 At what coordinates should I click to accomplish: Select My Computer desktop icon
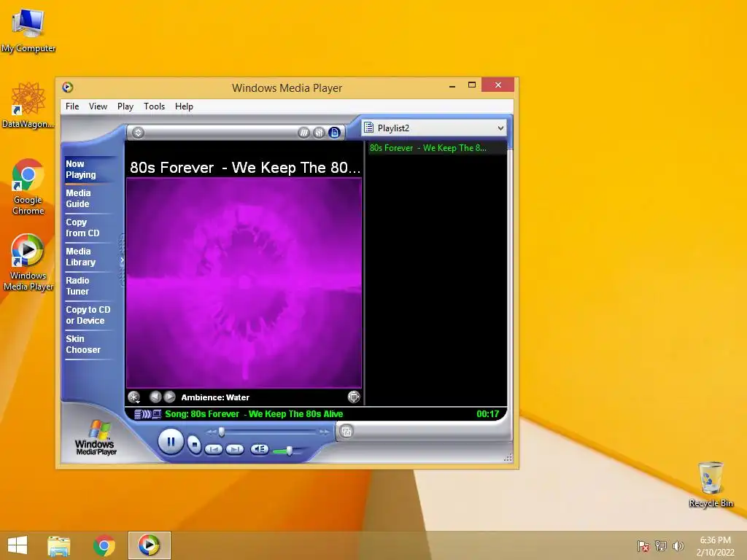coord(28,30)
